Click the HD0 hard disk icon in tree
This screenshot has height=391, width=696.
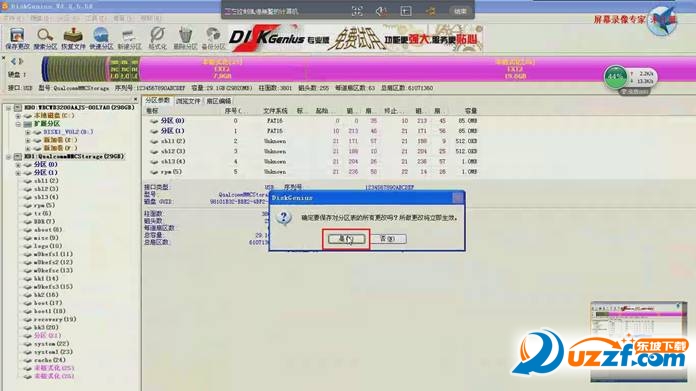click(x=18, y=107)
